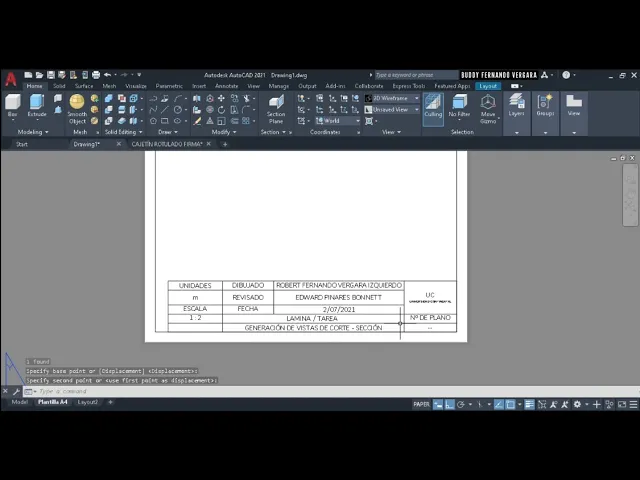Screen dimensions: 640x480
Task: Expand the Modeling panel
Action: (x=33, y=132)
